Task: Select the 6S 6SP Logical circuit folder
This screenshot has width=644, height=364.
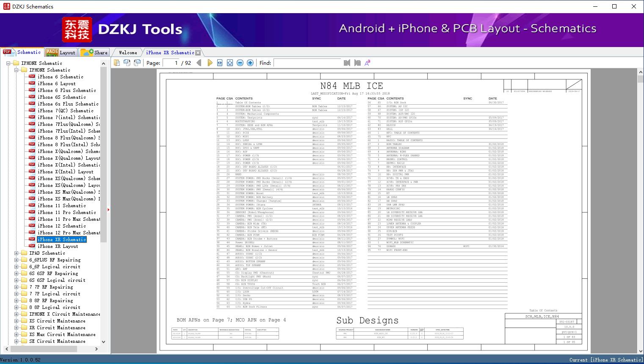Action: coord(57,280)
